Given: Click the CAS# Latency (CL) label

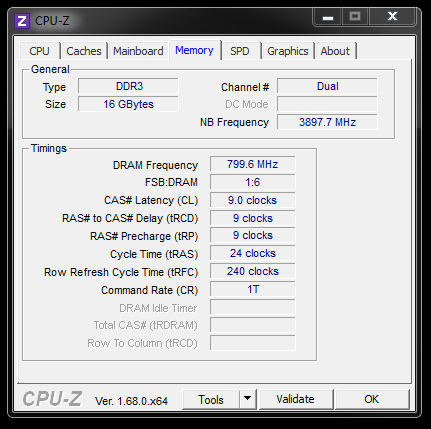Looking at the screenshot, I should (x=151, y=200).
